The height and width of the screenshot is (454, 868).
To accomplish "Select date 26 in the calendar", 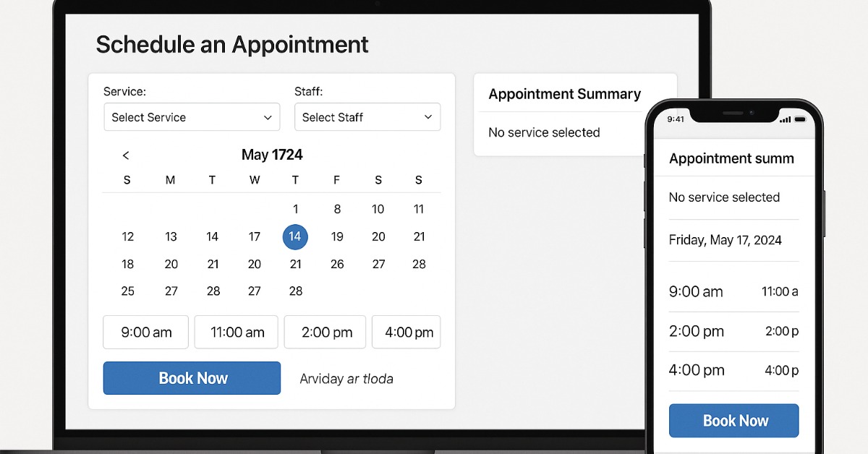I will point(337,264).
